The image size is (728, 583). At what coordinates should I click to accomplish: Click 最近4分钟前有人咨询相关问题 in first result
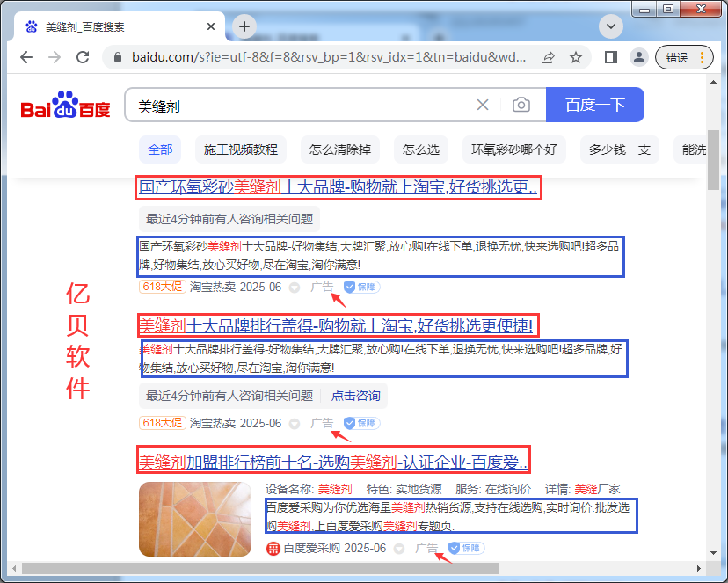point(229,219)
